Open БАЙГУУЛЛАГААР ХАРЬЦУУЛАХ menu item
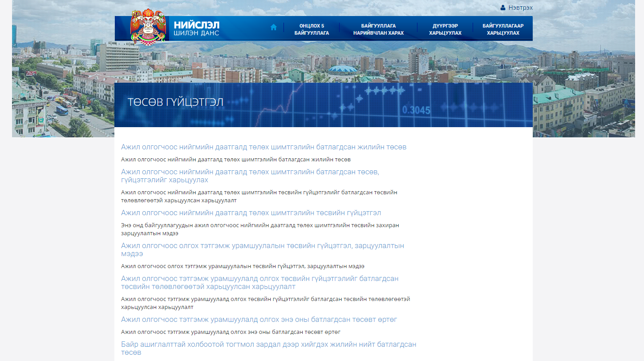This screenshot has width=644, height=361. [503, 29]
